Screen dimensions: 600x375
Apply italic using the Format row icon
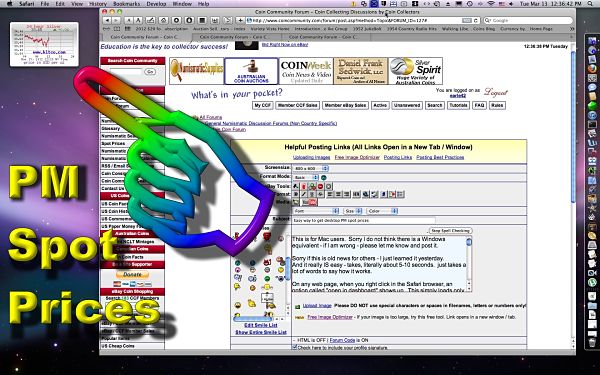tap(304, 194)
